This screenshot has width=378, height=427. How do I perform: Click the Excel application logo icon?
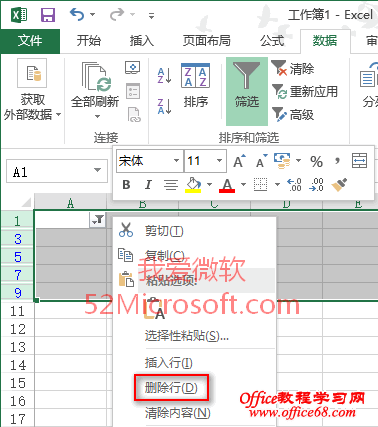tap(19, 15)
